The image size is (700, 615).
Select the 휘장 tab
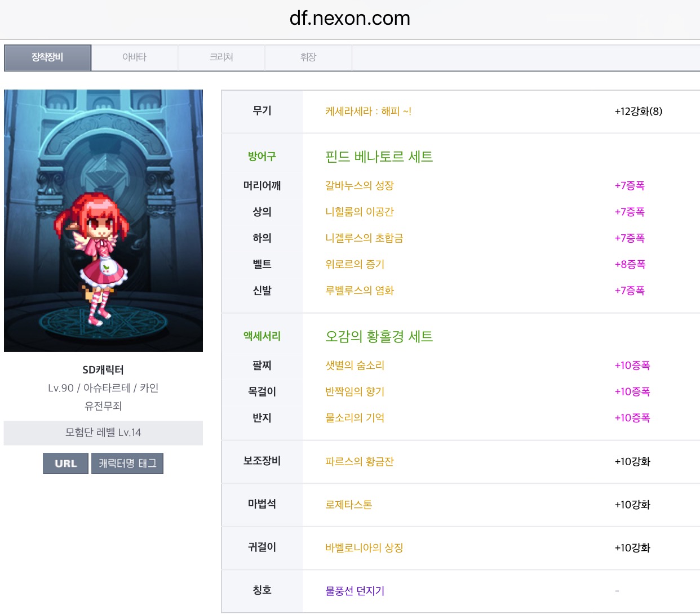(x=308, y=57)
